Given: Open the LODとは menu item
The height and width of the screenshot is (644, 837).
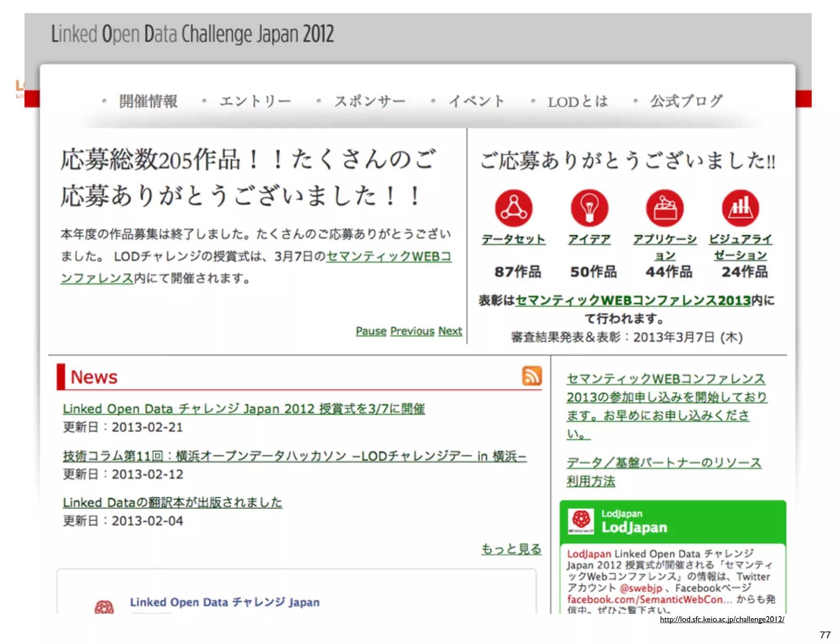Looking at the screenshot, I should (x=578, y=102).
